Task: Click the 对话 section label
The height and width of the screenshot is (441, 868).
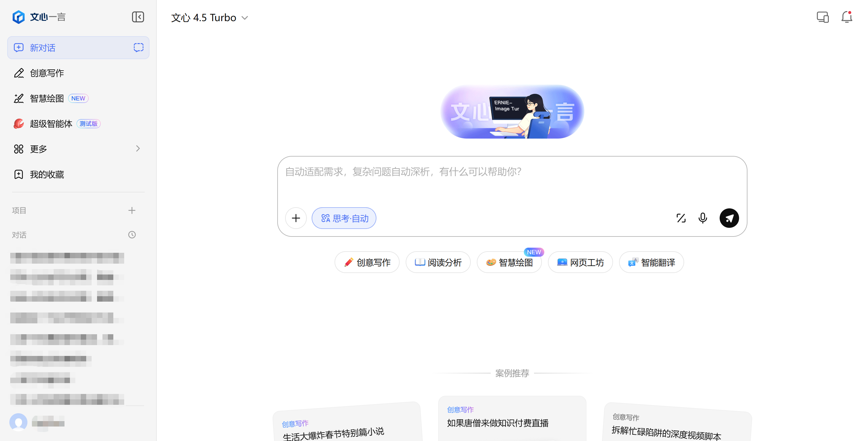Action: [x=19, y=235]
